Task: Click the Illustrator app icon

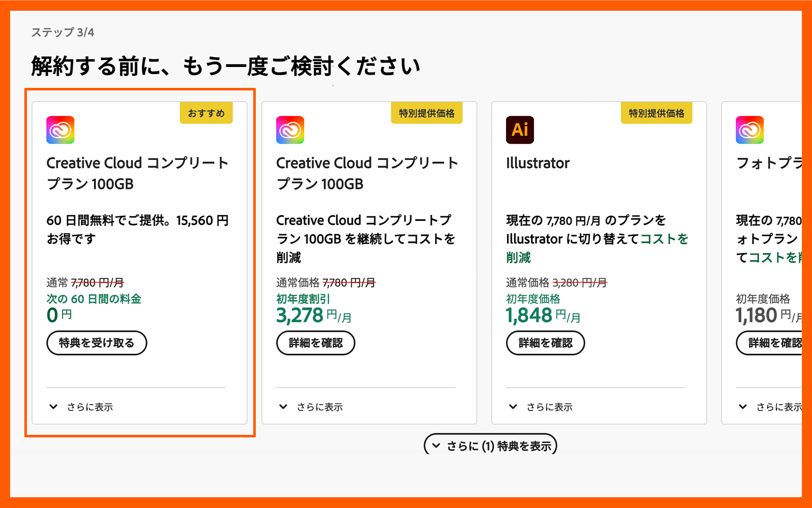Action: [519, 130]
